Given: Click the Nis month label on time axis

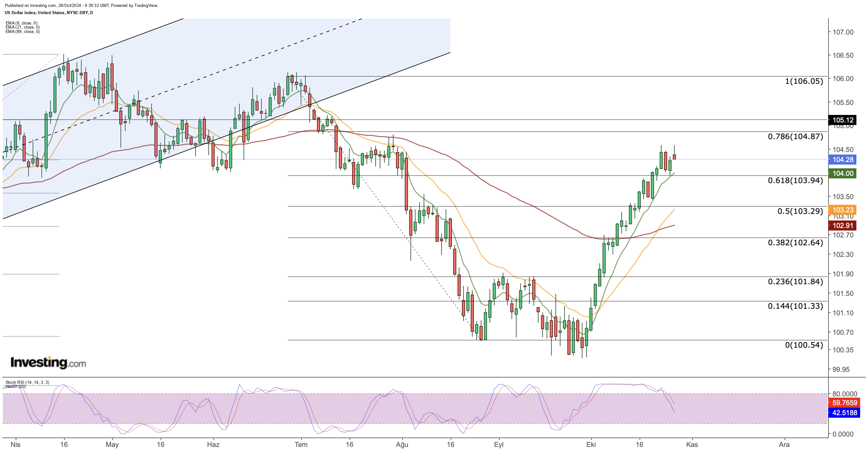Looking at the screenshot, I should [x=15, y=444].
